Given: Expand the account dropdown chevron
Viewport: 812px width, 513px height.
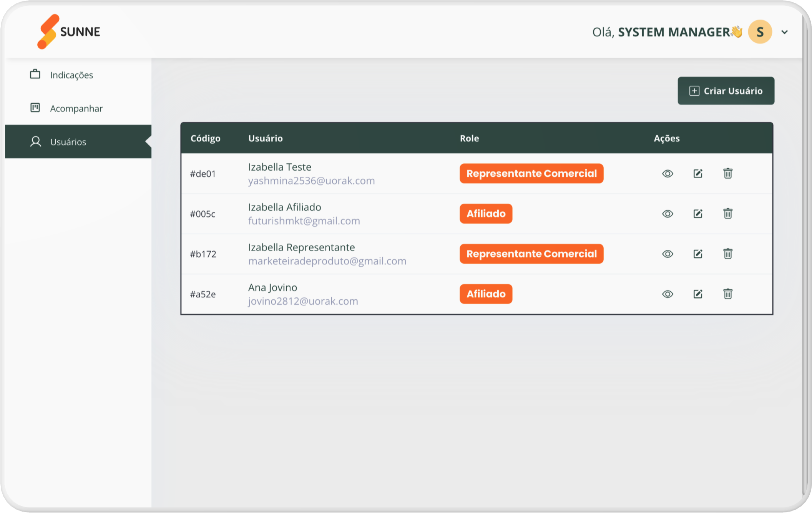Looking at the screenshot, I should click(x=784, y=32).
